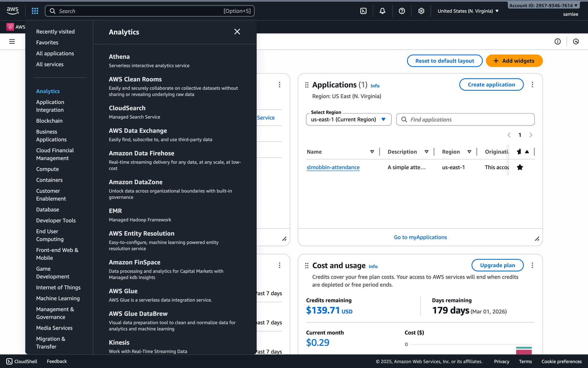
Task: Click the services grid icon
Action: click(x=35, y=11)
